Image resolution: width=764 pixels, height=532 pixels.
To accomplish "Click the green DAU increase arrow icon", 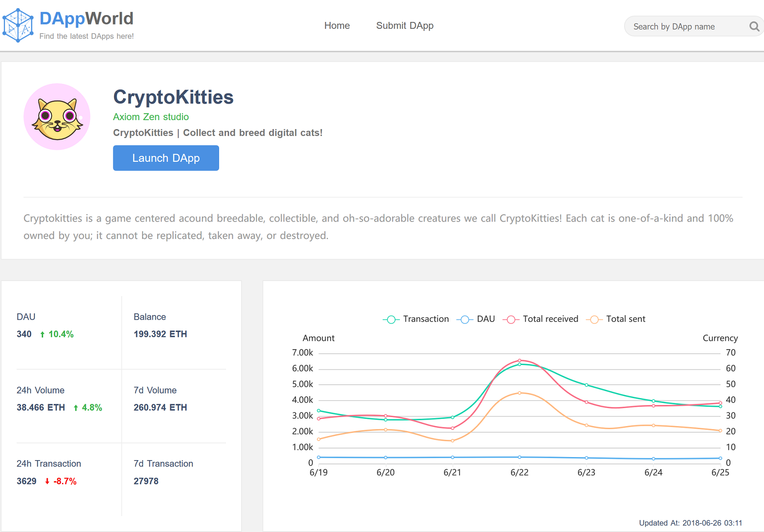I will (x=42, y=334).
